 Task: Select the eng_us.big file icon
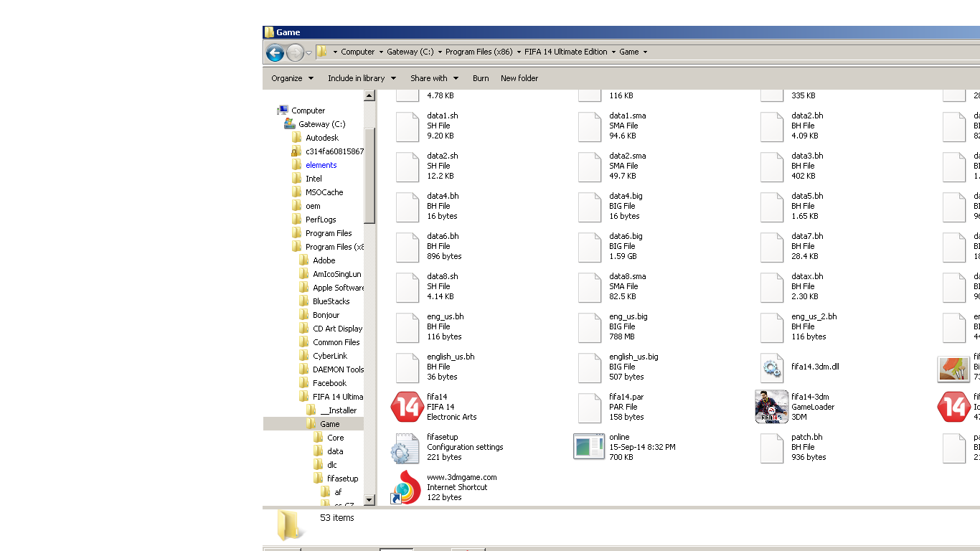pos(590,328)
